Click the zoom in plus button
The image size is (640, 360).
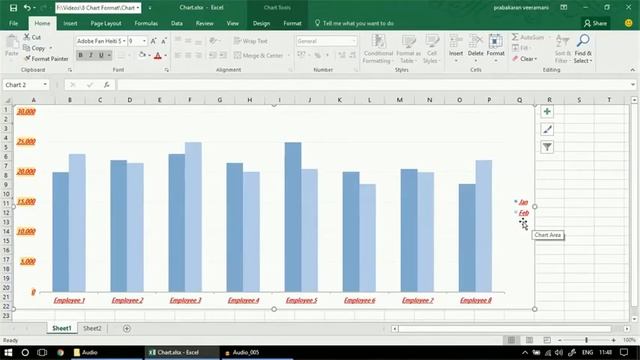[x=613, y=340]
